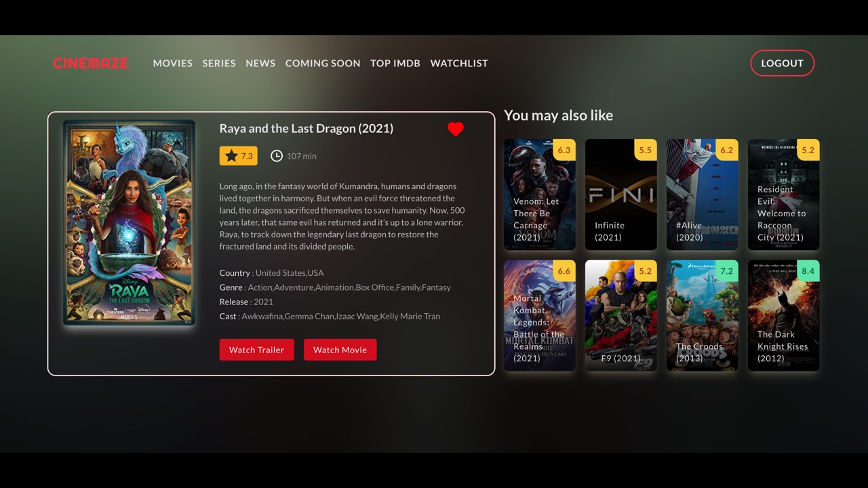
Task: Open the Raya and the Last Dragon poster
Action: [x=129, y=223]
